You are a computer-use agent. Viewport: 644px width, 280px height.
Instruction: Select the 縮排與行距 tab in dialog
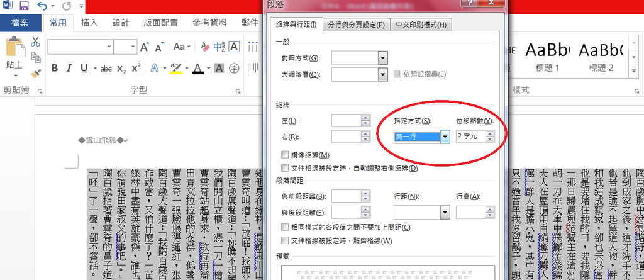click(x=296, y=25)
